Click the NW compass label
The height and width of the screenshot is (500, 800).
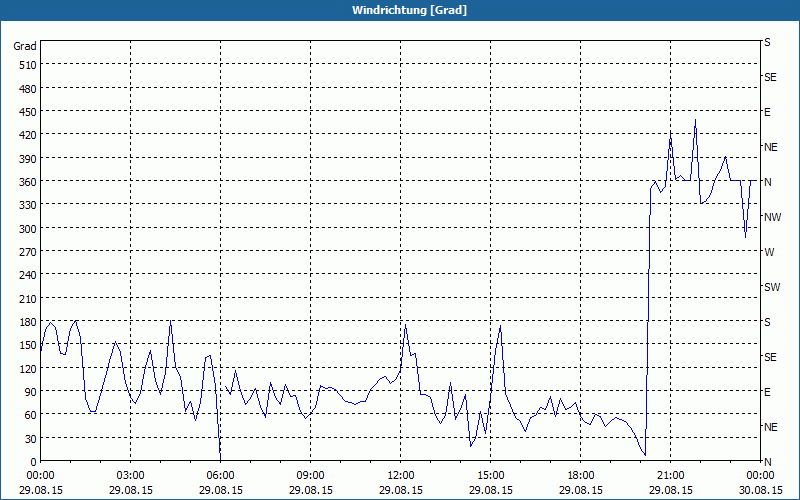tap(772, 217)
